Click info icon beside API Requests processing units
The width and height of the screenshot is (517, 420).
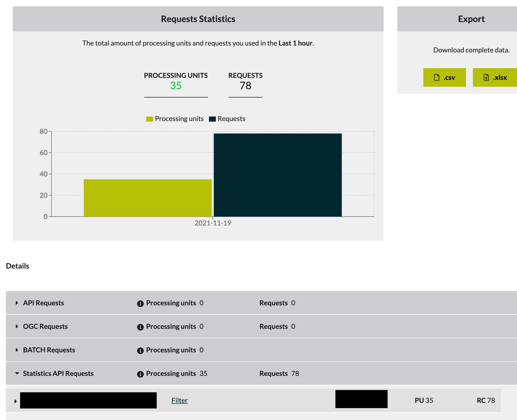point(140,304)
